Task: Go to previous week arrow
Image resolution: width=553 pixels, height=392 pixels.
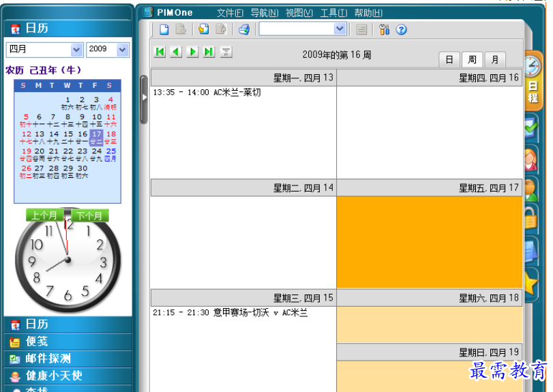Action: 176,52
